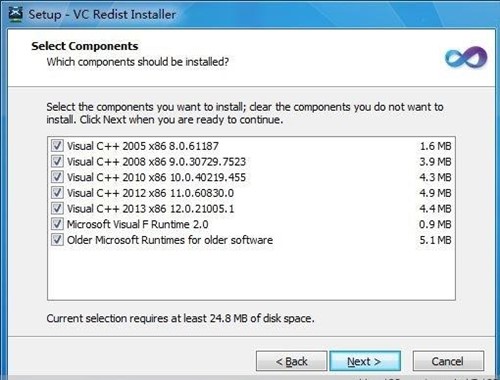Click the Back button
This screenshot has width=500, height=380.
pos(291,361)
